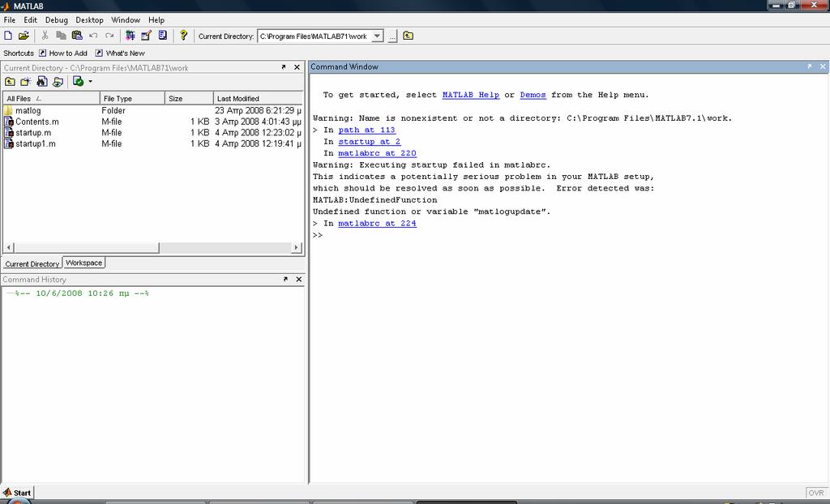Close the Command History panel
Image resolution: width=830 pixels, height=504 pixels.
click(x=299, y=279)
